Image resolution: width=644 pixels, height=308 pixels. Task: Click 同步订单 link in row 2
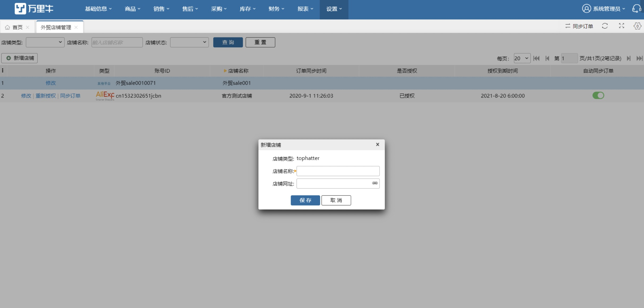(70, 96)
